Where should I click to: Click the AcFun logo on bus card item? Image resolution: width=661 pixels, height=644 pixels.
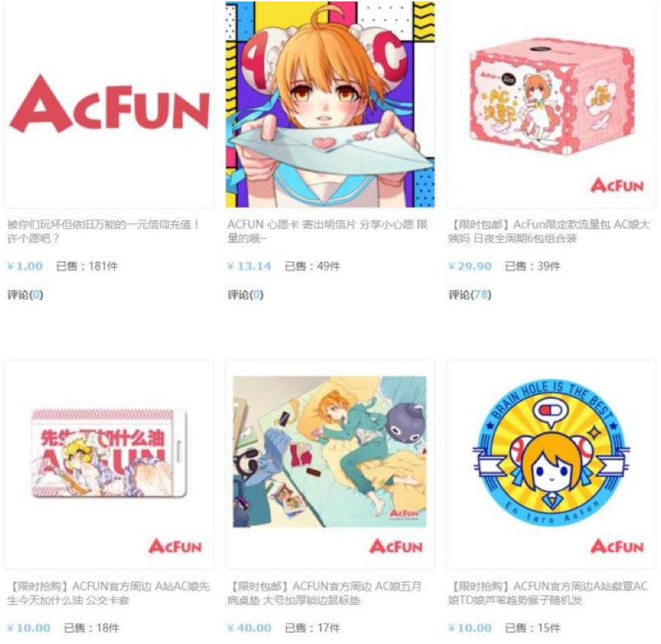click(175, 546)
